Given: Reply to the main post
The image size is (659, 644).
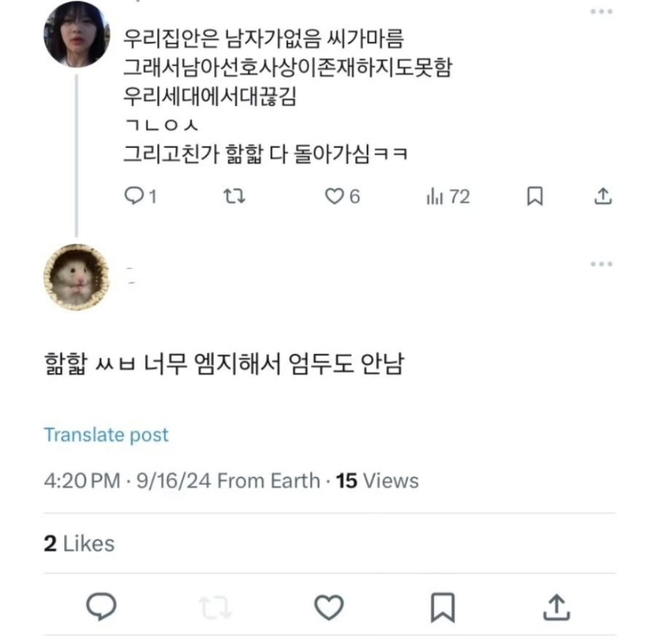Looking at the screenshot, I should [100, 606].
